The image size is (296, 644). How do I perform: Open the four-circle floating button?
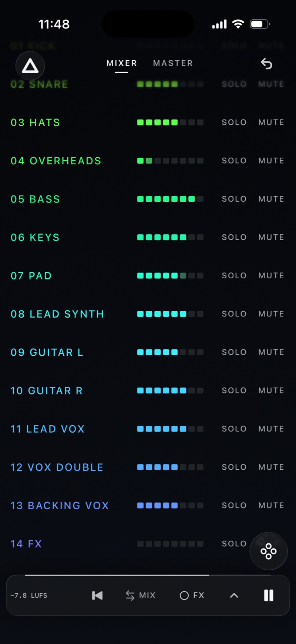tap(269, 551)
